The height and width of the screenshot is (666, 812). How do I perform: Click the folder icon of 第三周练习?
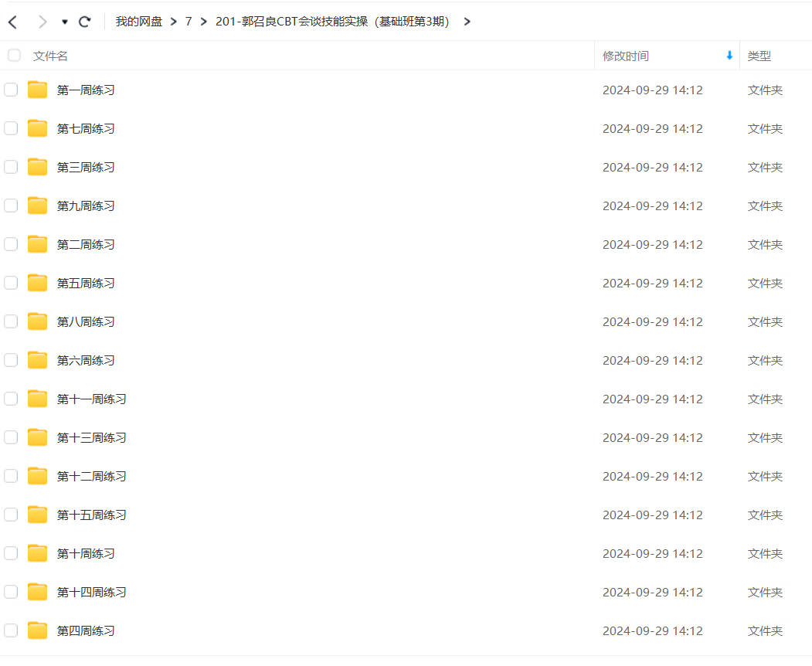coord(37,167)
